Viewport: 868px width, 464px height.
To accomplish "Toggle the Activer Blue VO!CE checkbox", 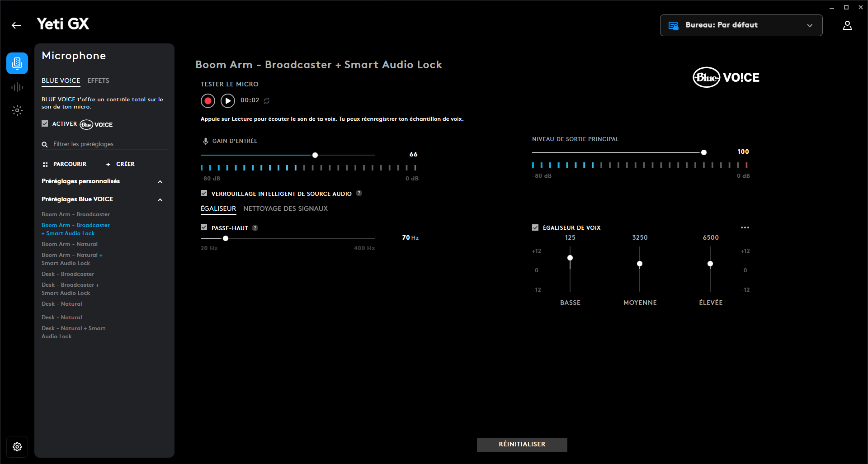I will coord(45,123).
